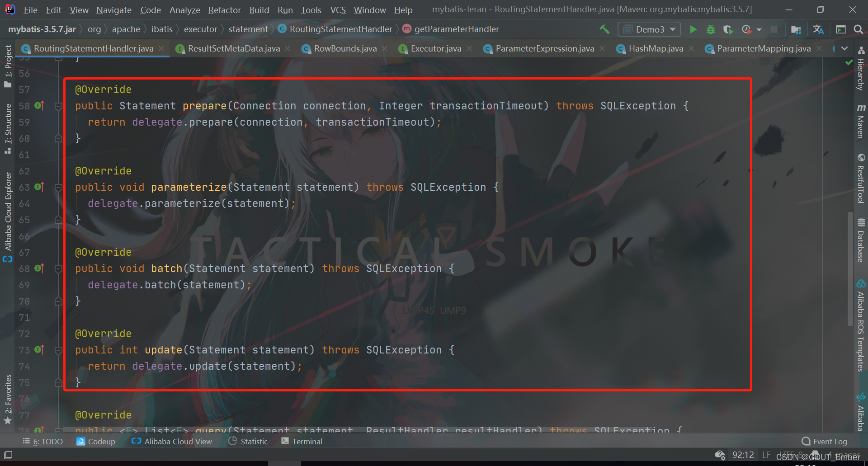Open the Structure tool window
Screen dimensions: 868x466
point(8,129)
